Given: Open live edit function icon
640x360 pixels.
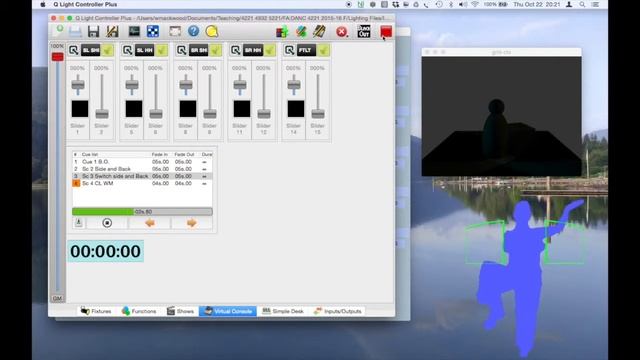Looking at the screenshot, I should coord(301,31).
